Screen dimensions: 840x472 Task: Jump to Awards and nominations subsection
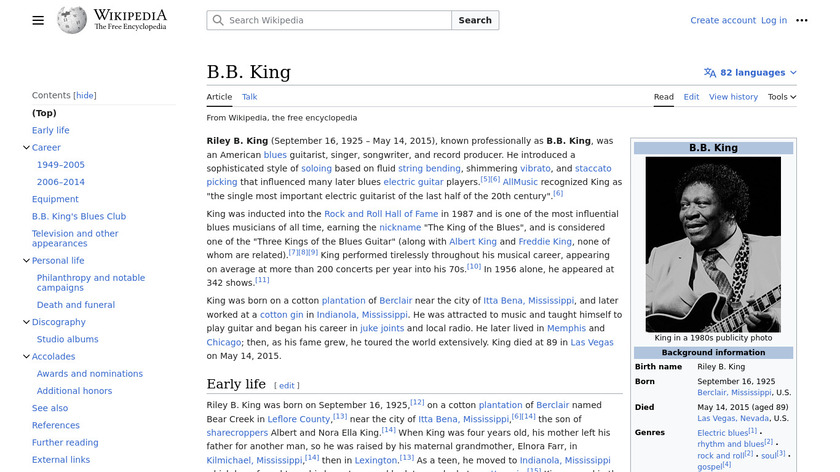click(89, 373)
